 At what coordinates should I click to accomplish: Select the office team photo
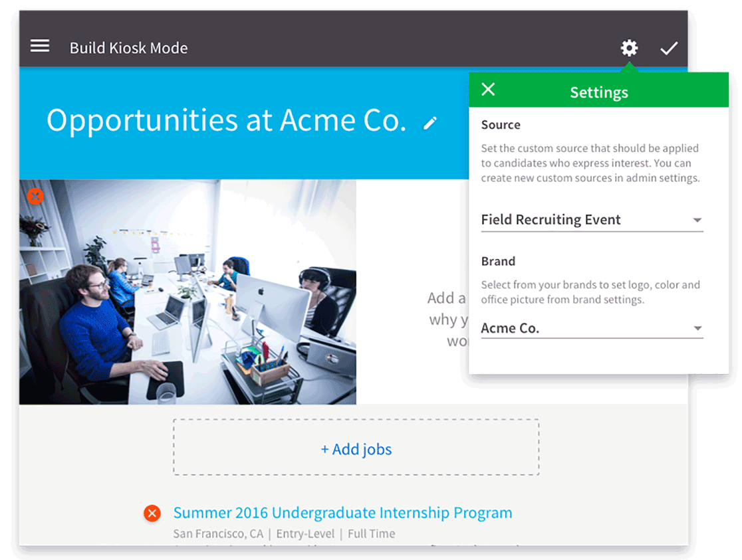pos(187,292)
